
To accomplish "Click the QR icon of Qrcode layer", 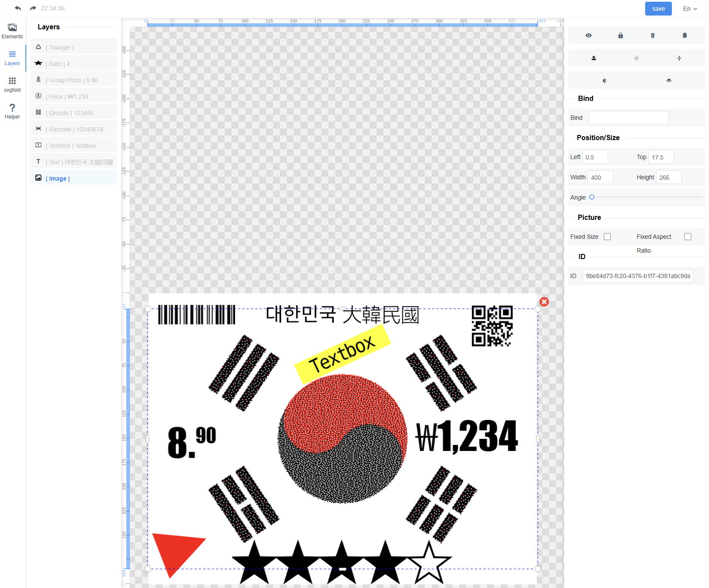I will (x=38, y=112).
